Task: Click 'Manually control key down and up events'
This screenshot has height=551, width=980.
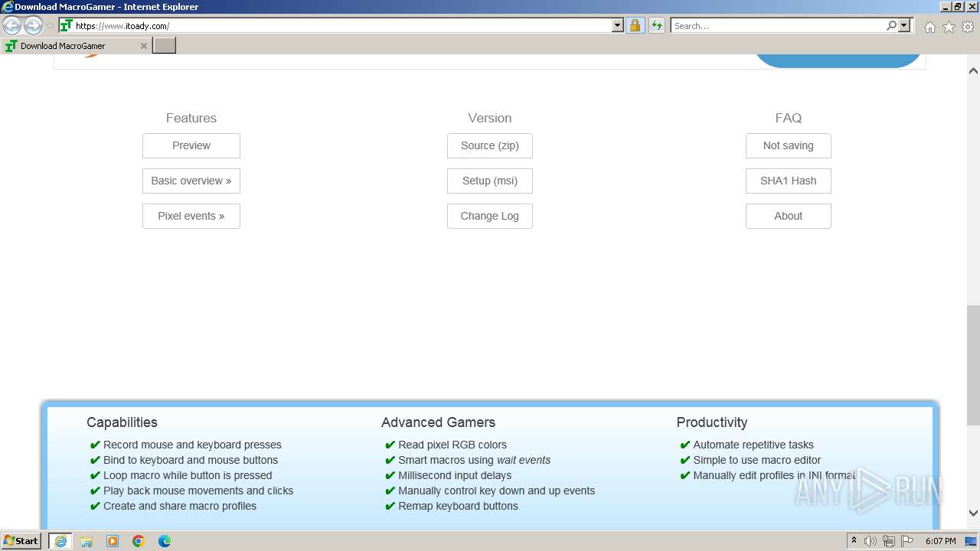Action: point(496,491)
